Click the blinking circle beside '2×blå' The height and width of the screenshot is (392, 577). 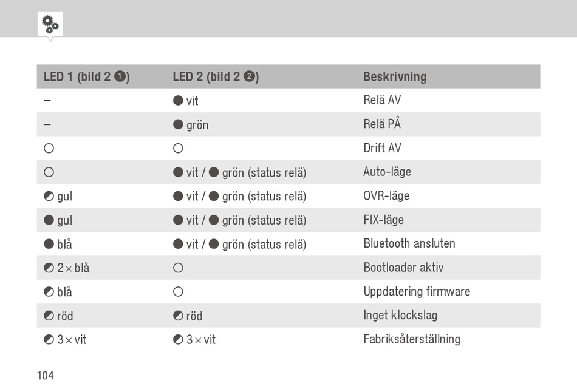(x=49, y=268)
